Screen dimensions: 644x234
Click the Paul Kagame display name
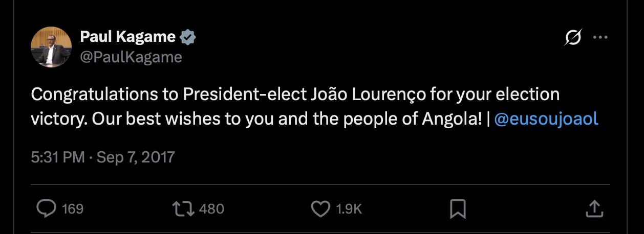[127, 37]
